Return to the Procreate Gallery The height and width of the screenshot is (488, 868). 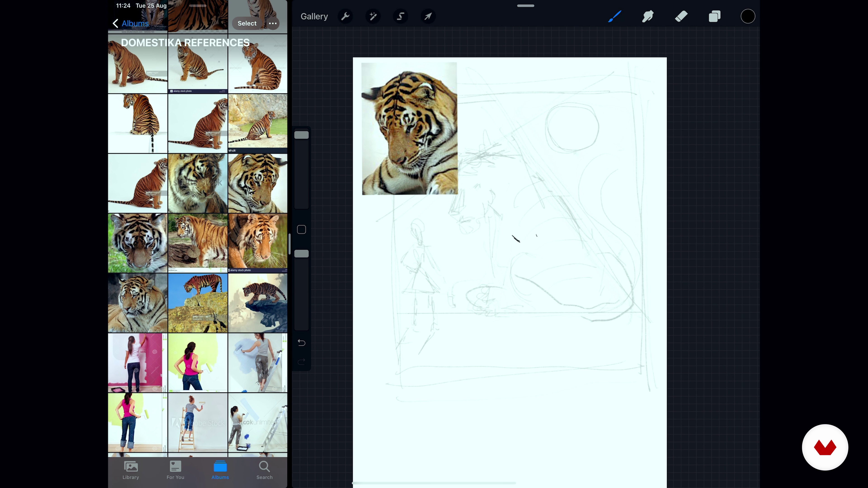[x=314, y=16]
